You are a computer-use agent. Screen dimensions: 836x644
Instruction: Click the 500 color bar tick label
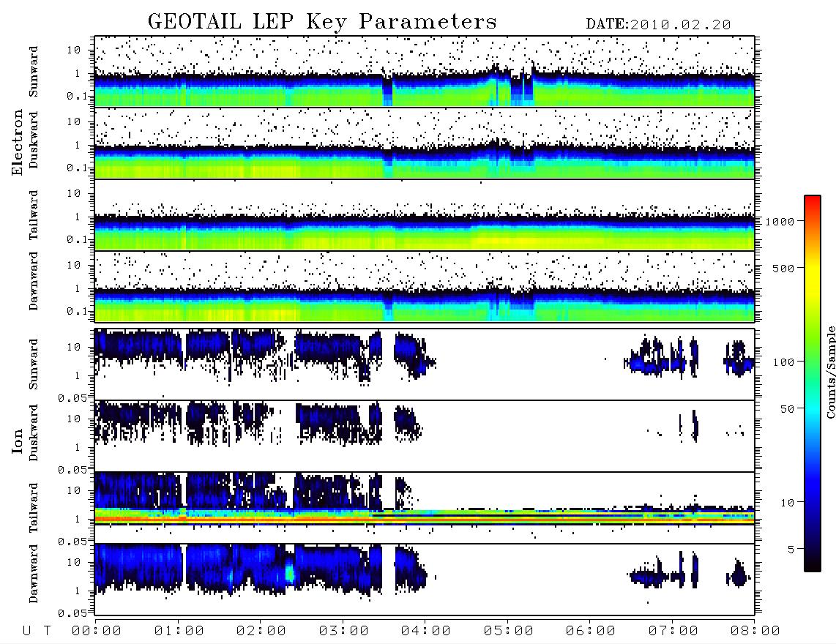click(x=784, y=268)
